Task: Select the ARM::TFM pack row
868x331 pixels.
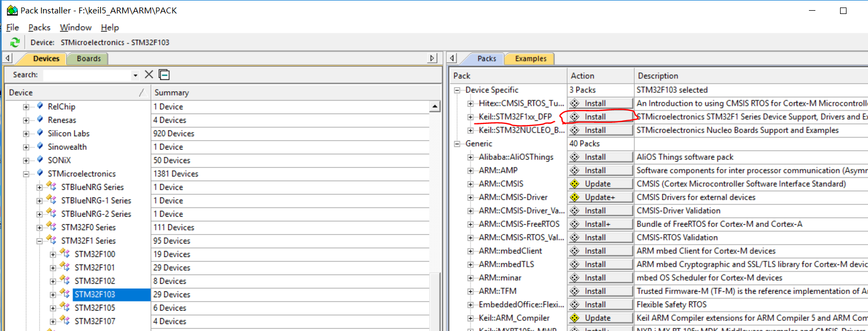Action: tap(497, 291)
